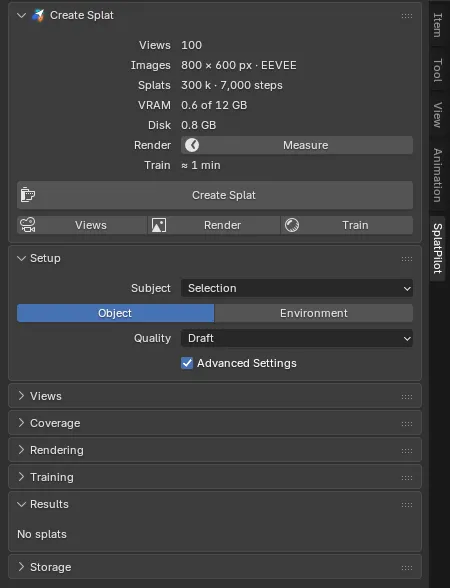This screenshot has width=450, height=588.
Task: Click the Train estimate '≈ 1 min'
Action: [201, 165]
